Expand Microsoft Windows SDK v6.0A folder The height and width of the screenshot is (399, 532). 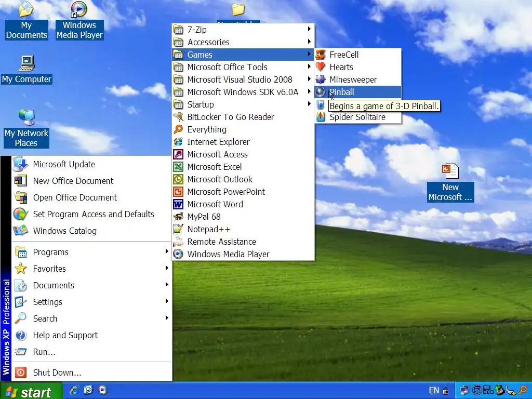coord(243,92)
